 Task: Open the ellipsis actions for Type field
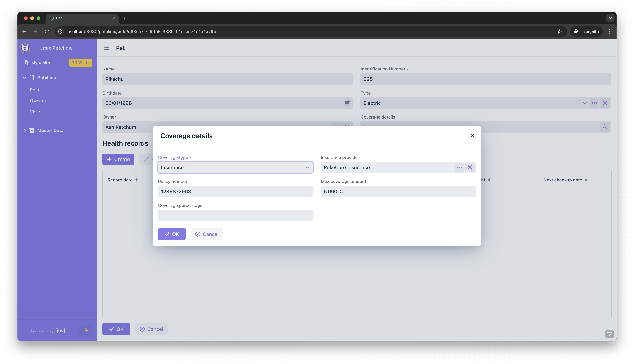595,103
